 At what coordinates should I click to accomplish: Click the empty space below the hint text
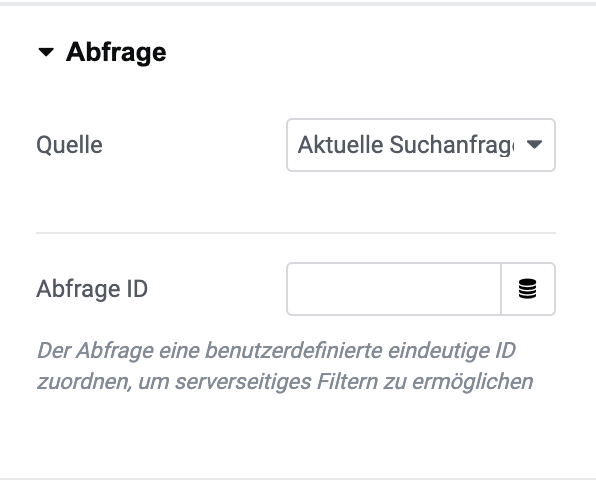296,433
